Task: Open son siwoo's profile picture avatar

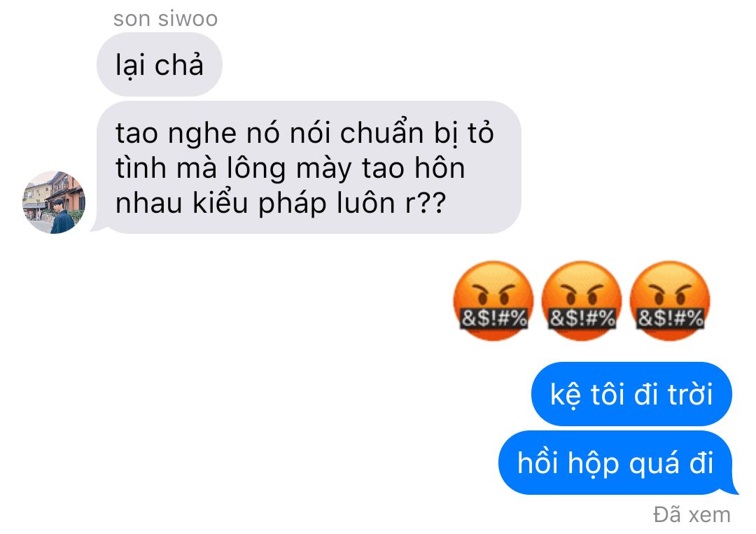Action: click(x=54, y=202)
